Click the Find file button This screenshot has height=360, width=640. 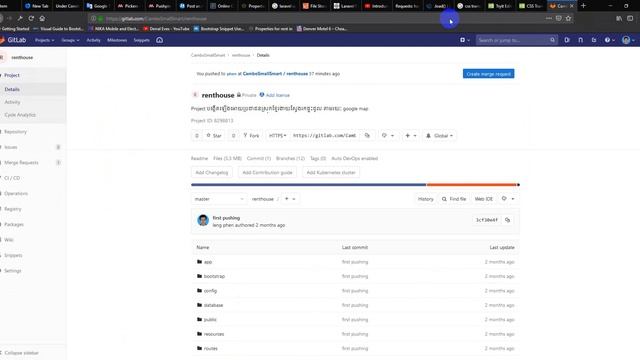(453, 199)
